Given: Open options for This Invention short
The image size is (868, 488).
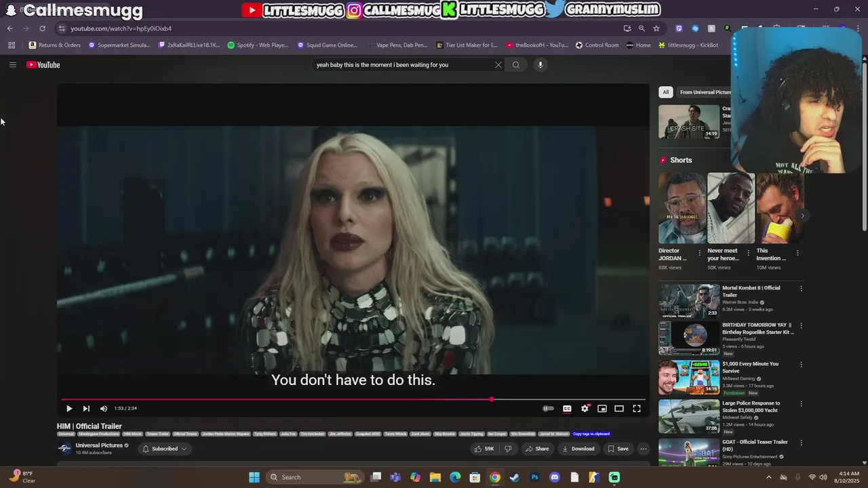Looking at the screenshot, I should [797, 253].
